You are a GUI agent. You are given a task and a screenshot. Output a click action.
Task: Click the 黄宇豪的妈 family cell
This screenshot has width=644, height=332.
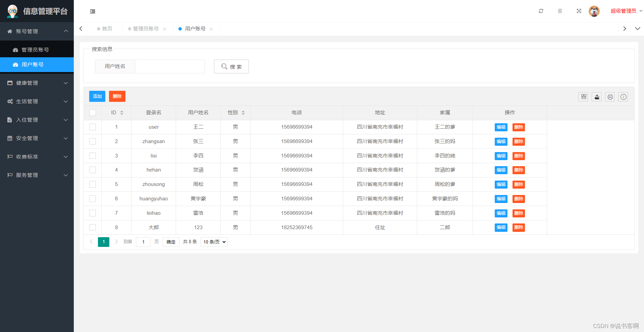[445, 199]
